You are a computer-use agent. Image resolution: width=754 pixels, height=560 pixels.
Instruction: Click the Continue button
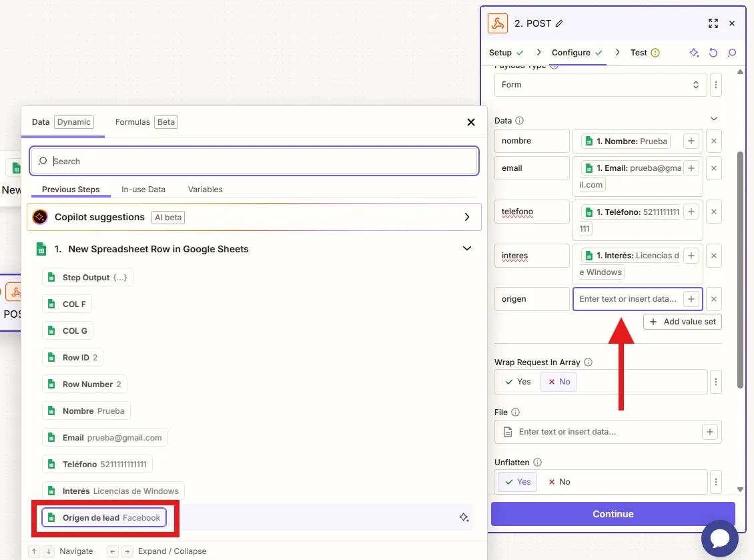[613, 514]
